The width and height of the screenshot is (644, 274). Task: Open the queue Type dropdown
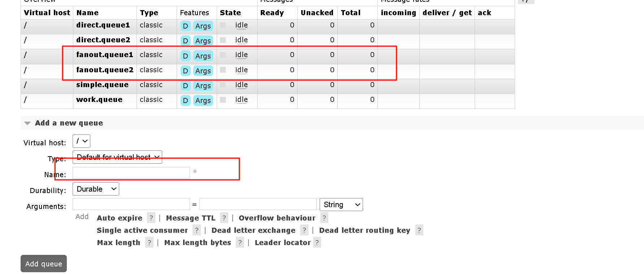(117, 157)
